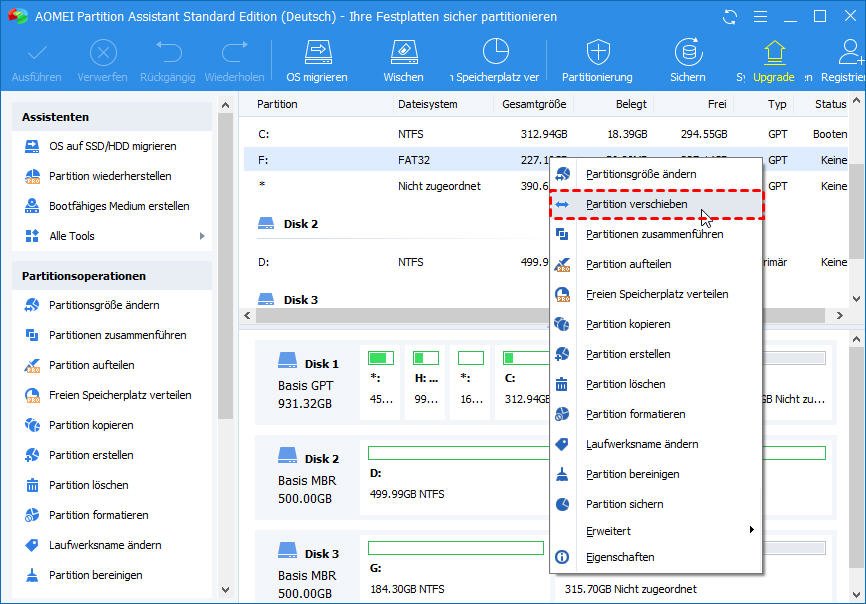This screenshot has width=866, height=604.
Task: Start Partition wiederherstellen from the sidebar
Action: [111, 176]
